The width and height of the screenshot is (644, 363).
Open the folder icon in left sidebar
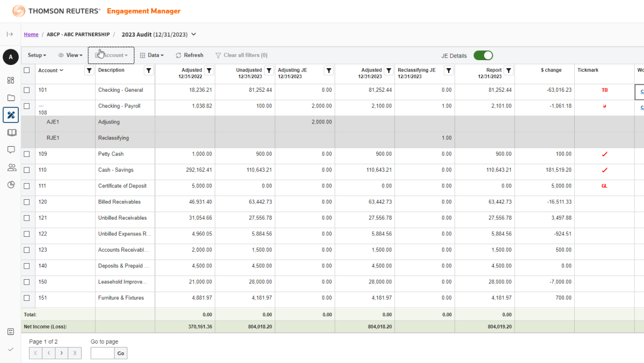[x=11, y=98]
